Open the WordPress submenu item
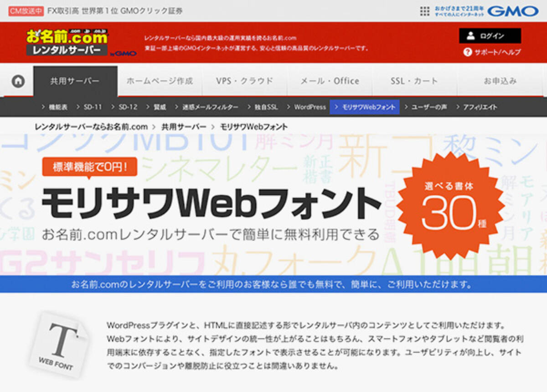This screenshot has height=392, width=547. (x=306, y=108)
